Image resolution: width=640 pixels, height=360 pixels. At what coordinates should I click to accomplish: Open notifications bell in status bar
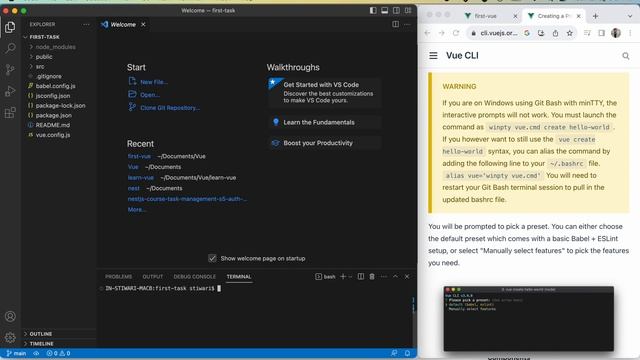tap(407, 353)
